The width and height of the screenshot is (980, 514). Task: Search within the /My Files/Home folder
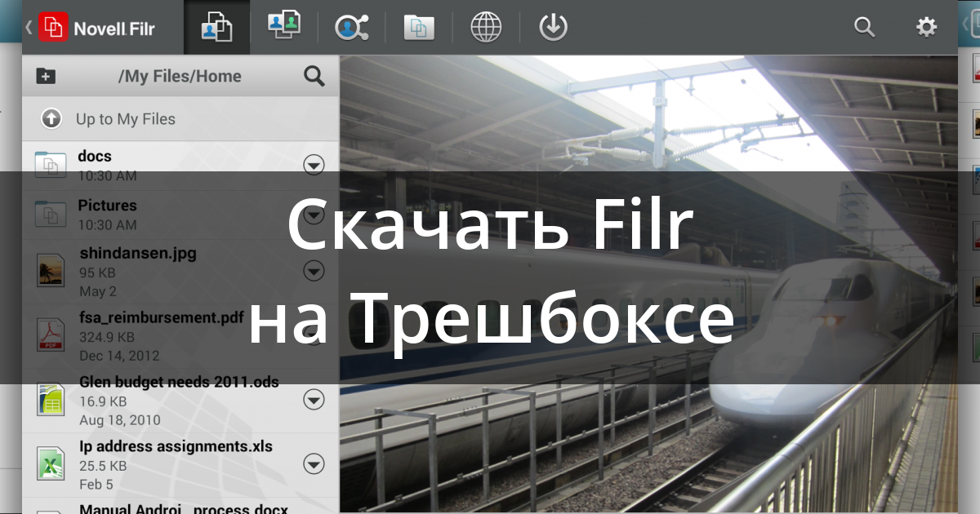pyautogui.click(x=314, y=77)
